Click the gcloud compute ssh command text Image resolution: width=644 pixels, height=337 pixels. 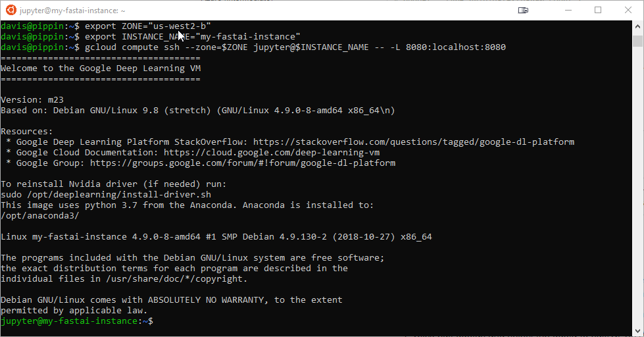(x=295, y=47)
